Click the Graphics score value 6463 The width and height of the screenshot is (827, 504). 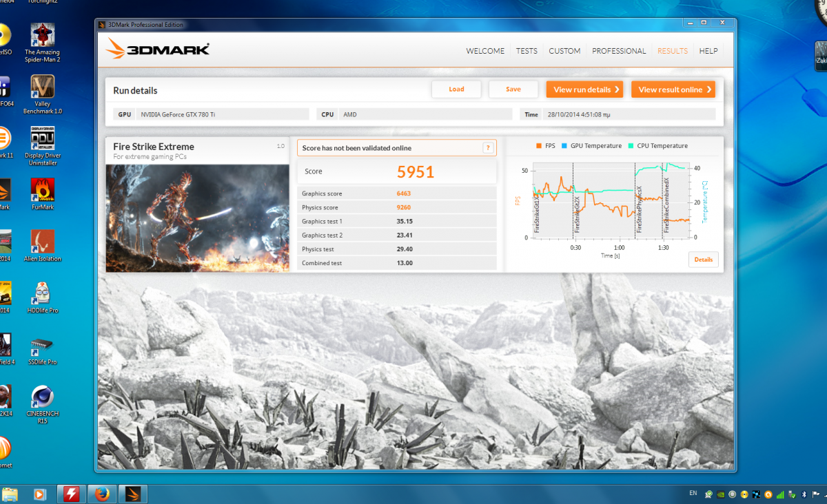(x=404, y=193)
